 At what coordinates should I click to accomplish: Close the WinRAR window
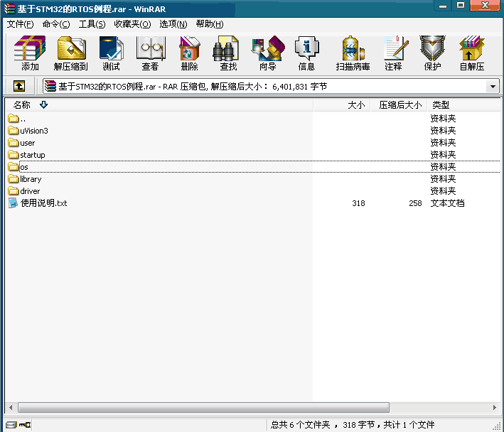coord(485,6)
